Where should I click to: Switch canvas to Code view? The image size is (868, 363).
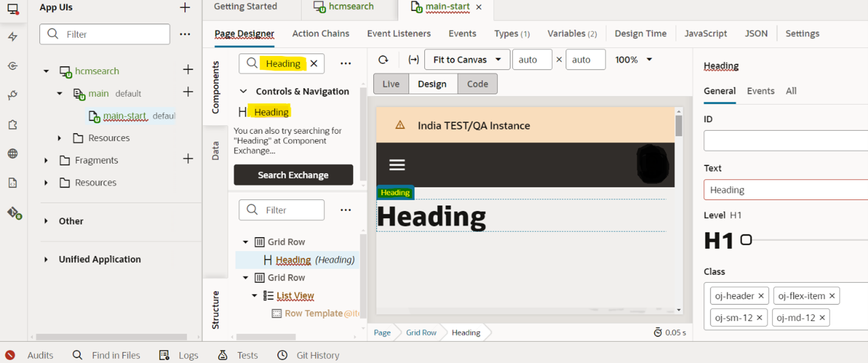(477, 84)
